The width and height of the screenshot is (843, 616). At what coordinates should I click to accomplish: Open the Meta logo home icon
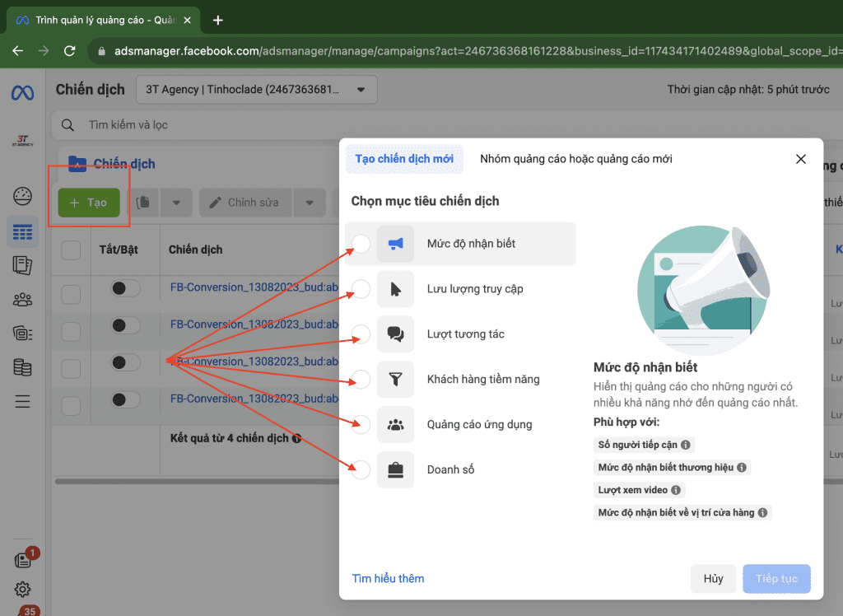coord(22,93)
